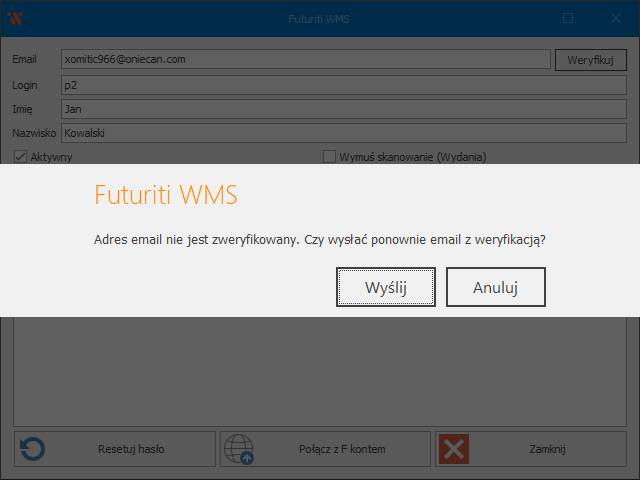This screenshot has width=640, height=480.
Task: Click the orange Futuriti WMS dialog heading
Action: (x=166, y=195)
